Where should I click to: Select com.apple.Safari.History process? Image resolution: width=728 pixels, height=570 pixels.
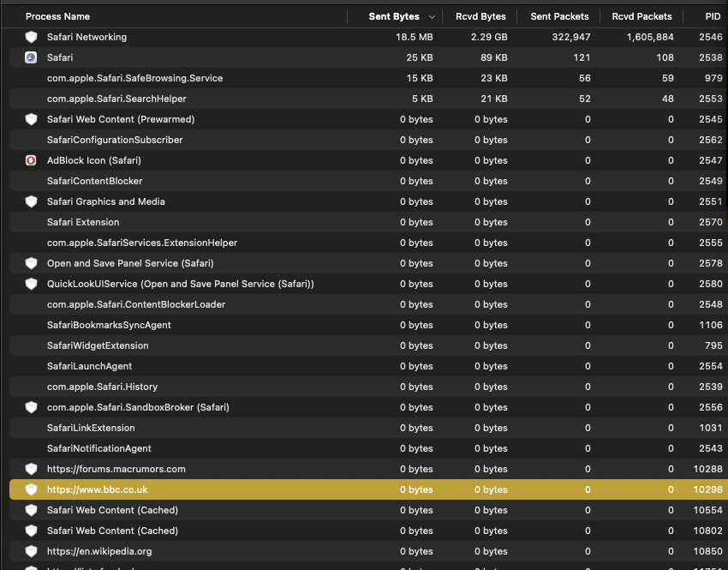tap(102, 387)
